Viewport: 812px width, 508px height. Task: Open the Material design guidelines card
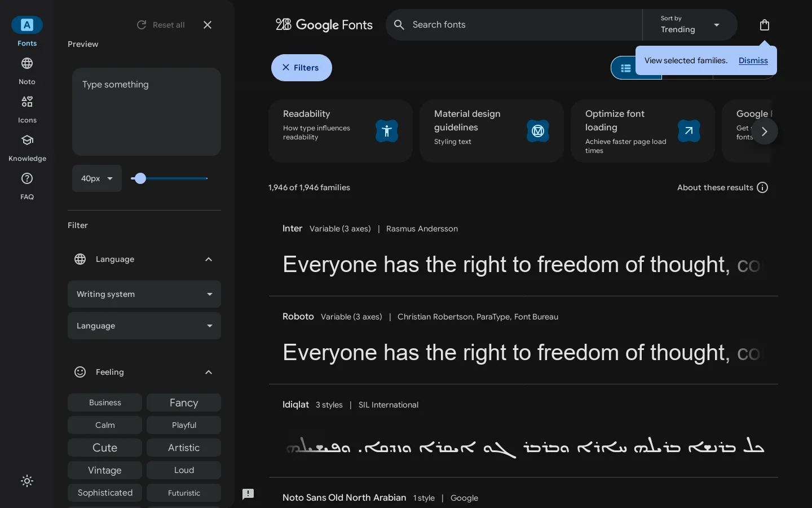click(x=492, y=131)
